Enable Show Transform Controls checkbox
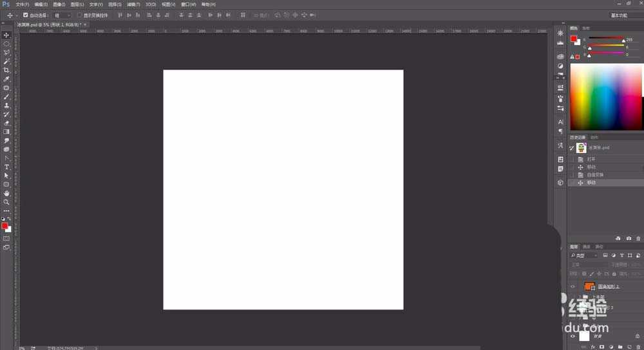Image resolution: width=644 pixels, height=350 pixels. 79,15
